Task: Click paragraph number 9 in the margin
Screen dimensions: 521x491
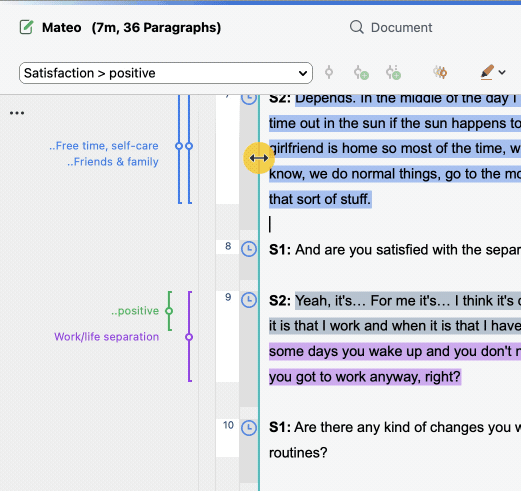Action: pos(228,297)
